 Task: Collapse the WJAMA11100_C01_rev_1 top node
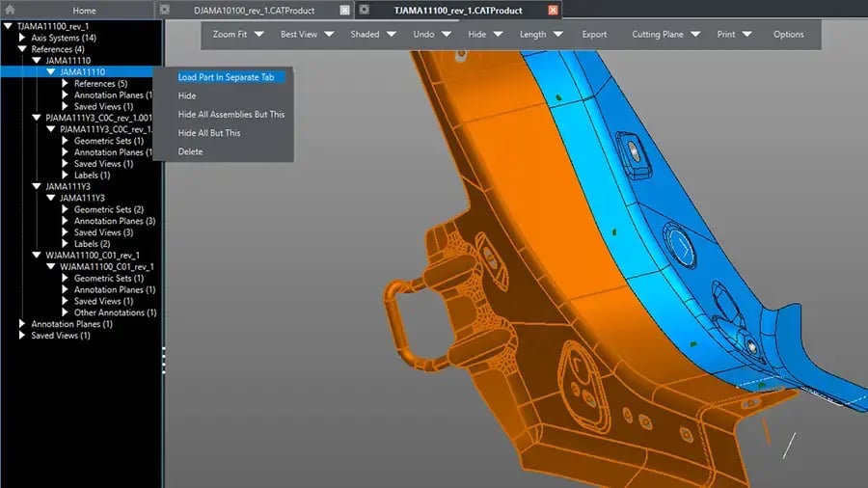37,255
